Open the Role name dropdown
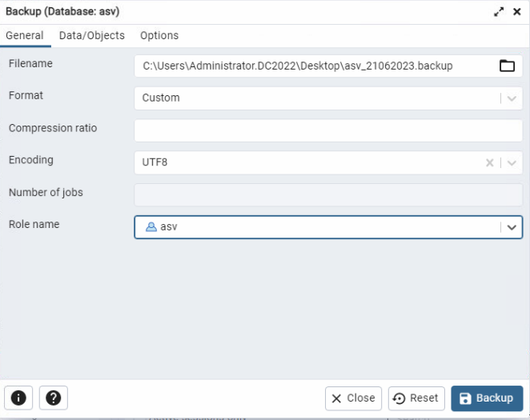 point(512,227)
